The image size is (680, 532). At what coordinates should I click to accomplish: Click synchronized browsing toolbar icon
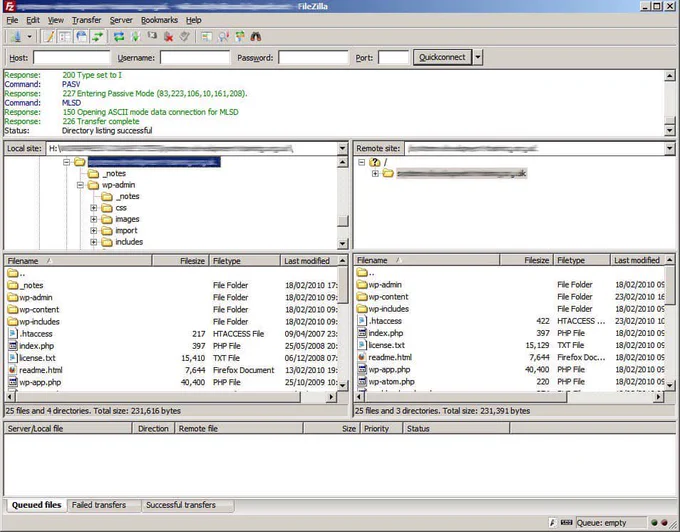coord(240,37)
